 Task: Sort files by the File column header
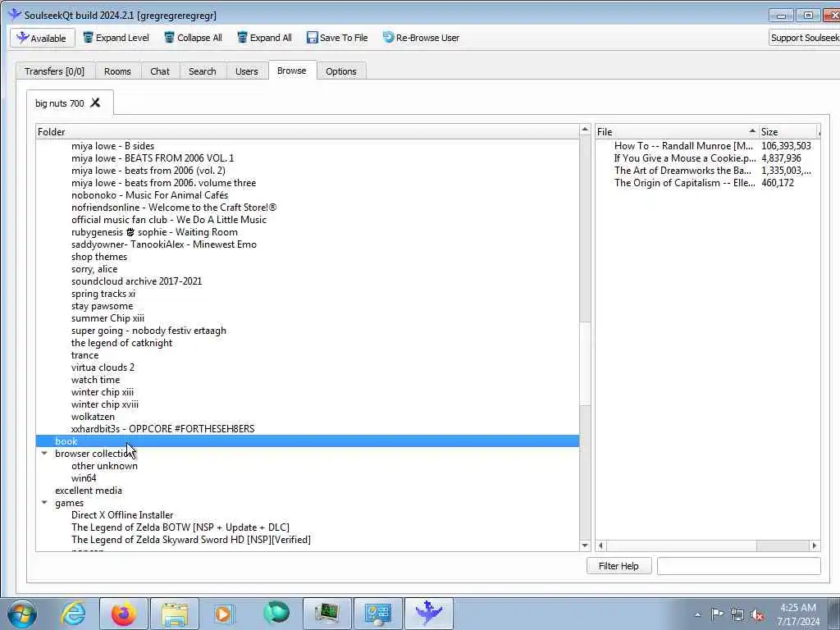point(677,132)
